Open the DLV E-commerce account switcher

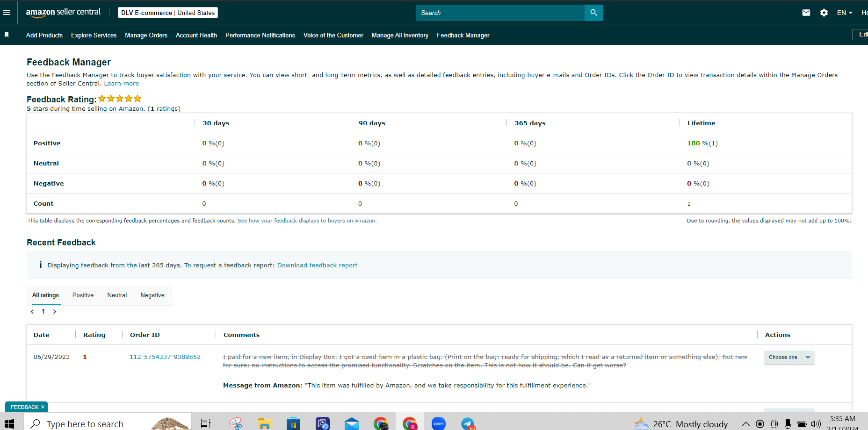pos(168,13)
